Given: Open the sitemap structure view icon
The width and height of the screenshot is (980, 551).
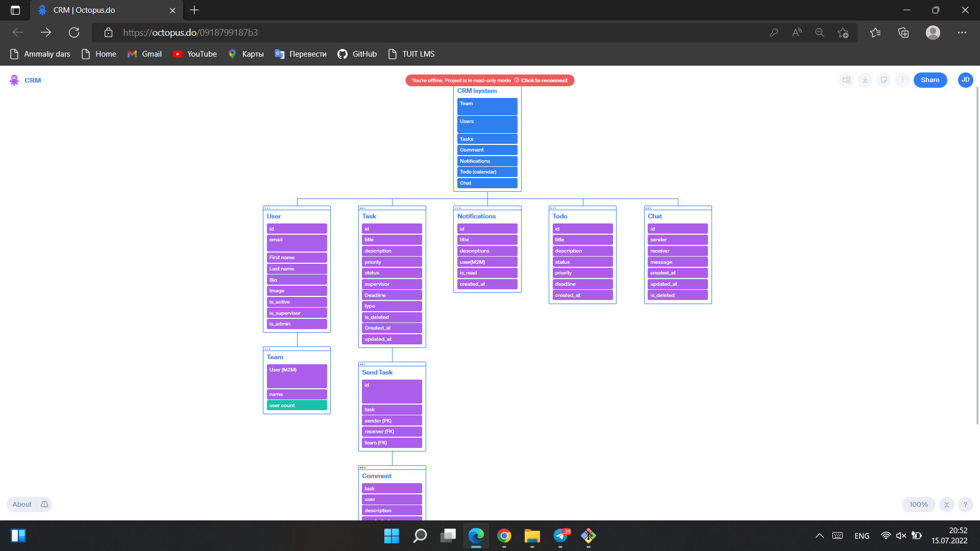Looking at the screenshot, I should 846,80.
